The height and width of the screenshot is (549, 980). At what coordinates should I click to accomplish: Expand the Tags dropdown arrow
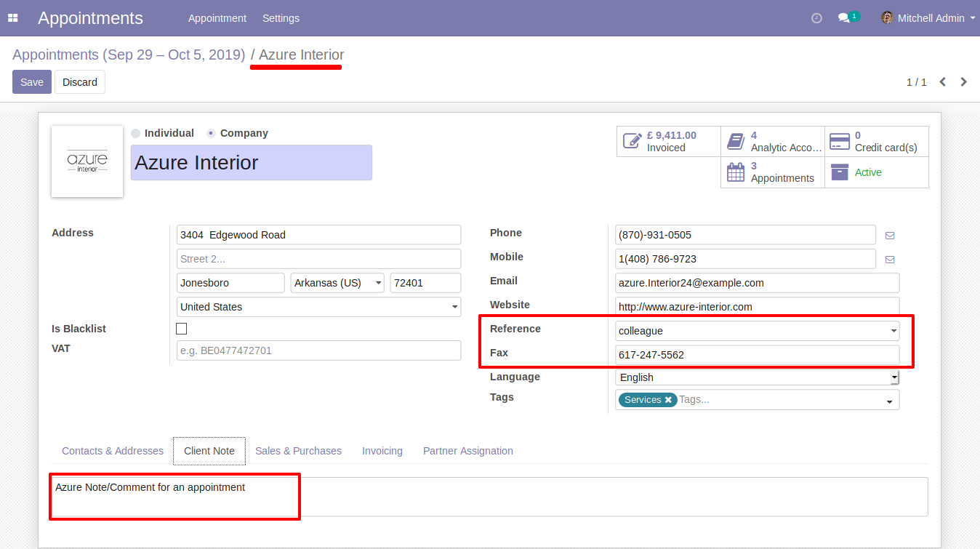(889, 401)
